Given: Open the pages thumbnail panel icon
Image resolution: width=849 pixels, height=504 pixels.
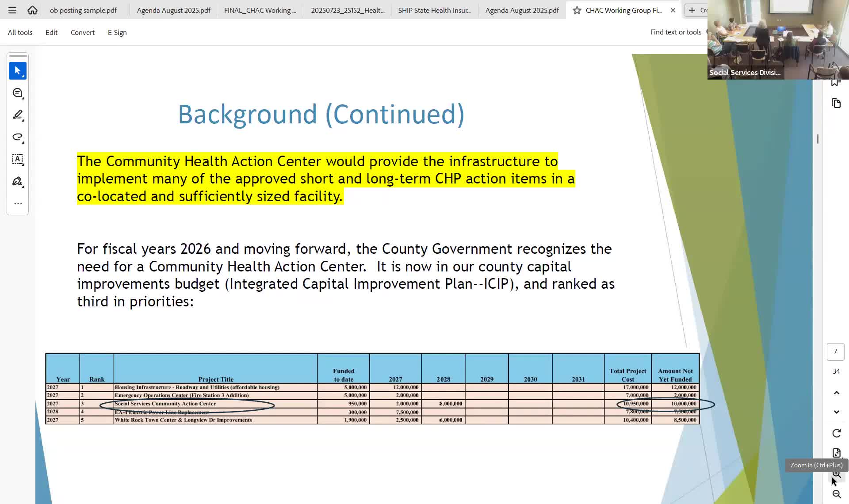Looking at the screenshot, I should coord(836,103).
